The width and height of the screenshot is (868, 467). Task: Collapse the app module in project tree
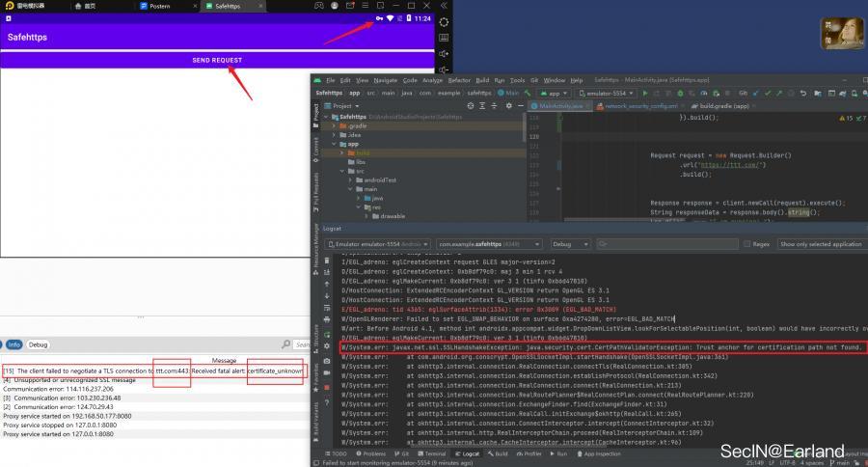point(334,144)
